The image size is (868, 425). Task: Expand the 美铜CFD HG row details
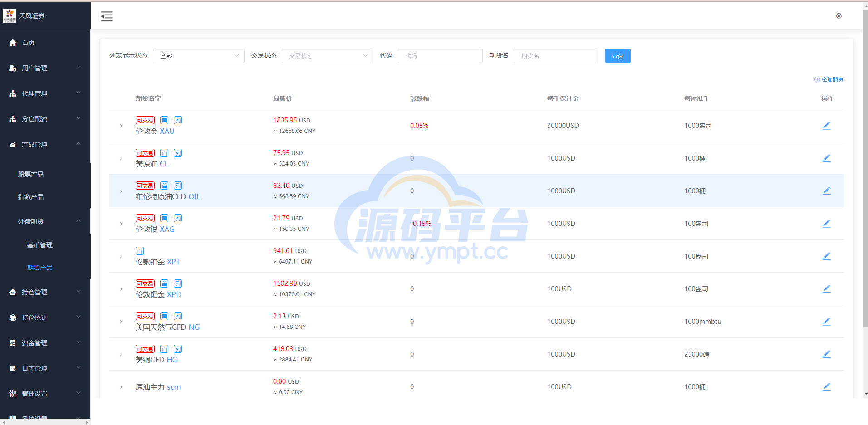121,354
